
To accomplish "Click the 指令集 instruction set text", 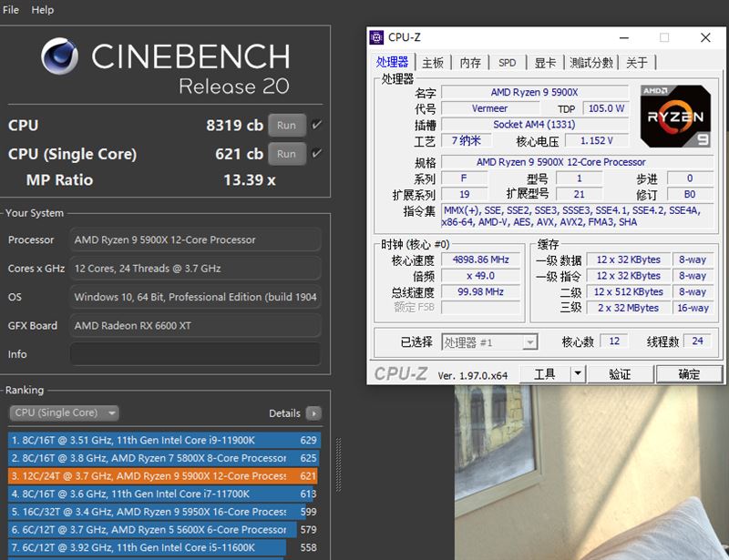I will [x=577, y=216].
